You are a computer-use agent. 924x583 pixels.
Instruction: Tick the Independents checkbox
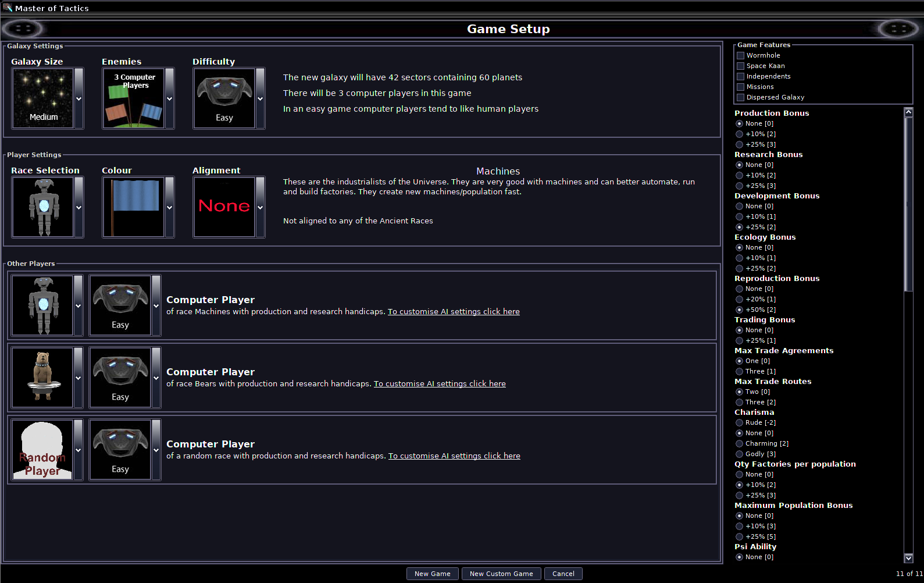tap(741, 77)
